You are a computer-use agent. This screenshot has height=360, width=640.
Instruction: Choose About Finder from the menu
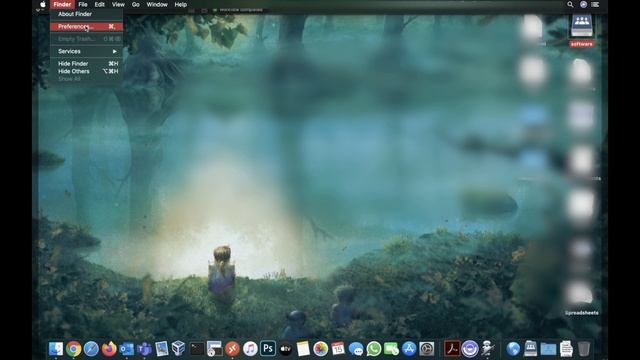tap(86, 14)
